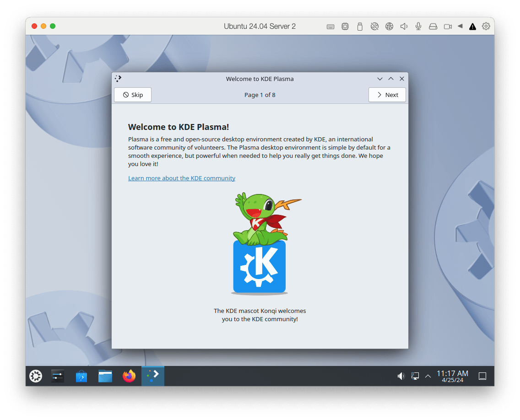This screenshot has width=520, height=420.
Task: Click the VM hard disk toolbar icon
Action: click(433, 27)
